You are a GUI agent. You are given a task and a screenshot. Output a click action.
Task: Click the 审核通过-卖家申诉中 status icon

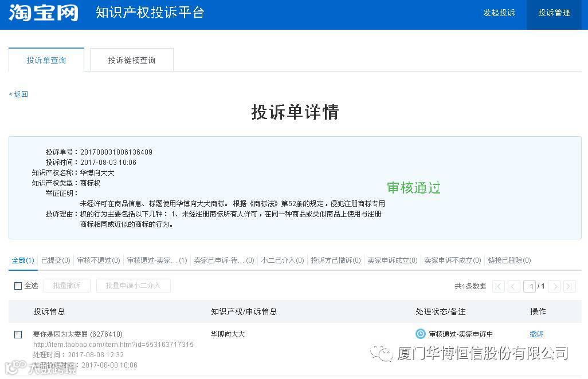(421, 334)
